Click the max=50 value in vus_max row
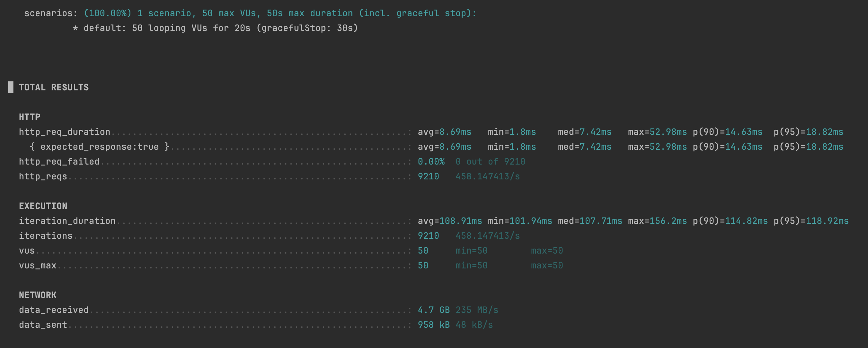This screenshot has height=348, width=868. (547, 265)
